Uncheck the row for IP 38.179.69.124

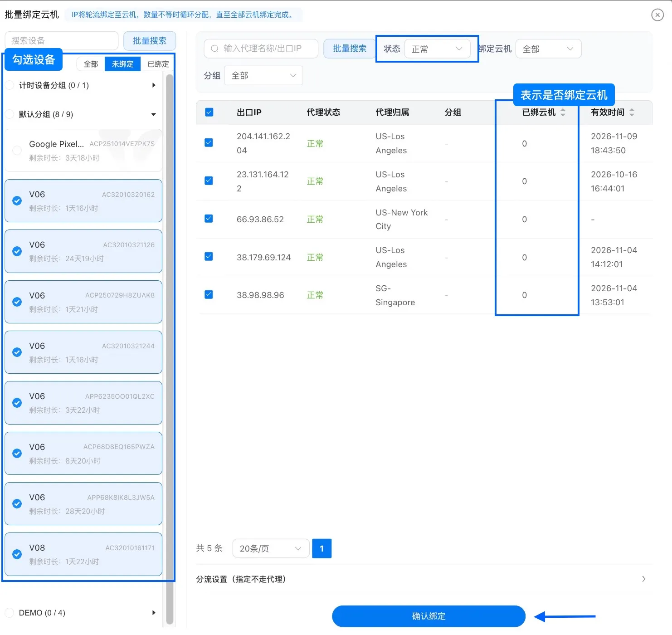point(209,257)
